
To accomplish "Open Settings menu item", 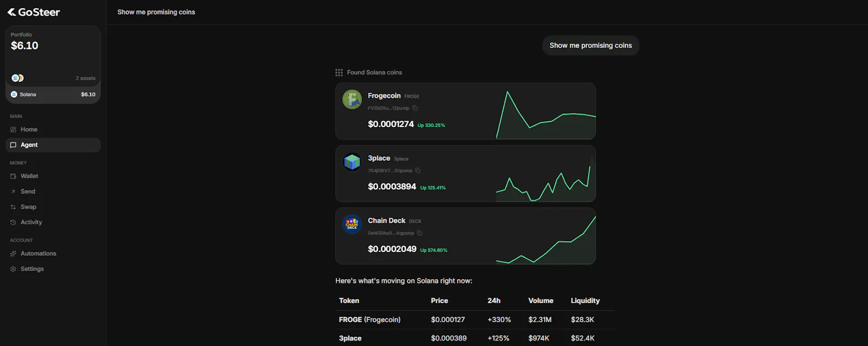I will [53, 269].
